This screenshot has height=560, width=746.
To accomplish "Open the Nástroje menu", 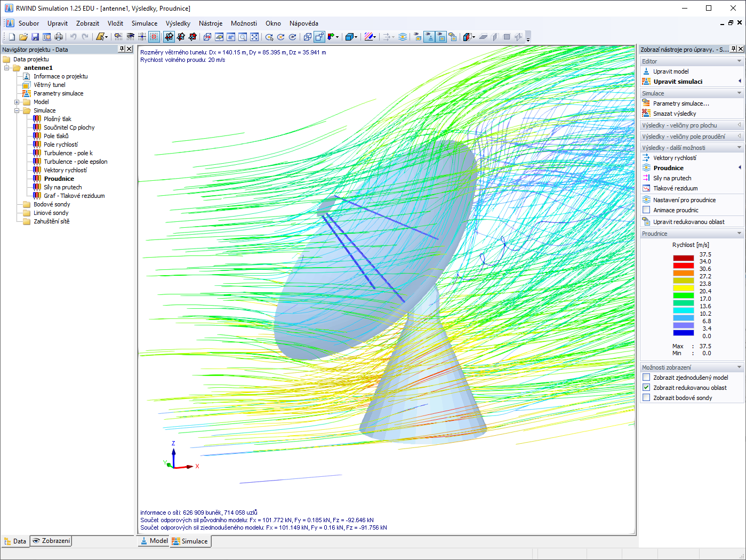I will pos(211,23).
